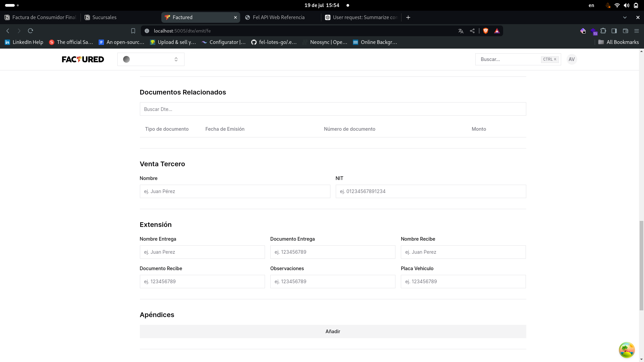Switch to Fel API Web Referencia tab
The height and width of the screenshot is (362, 644).
click(x=278, y=17)
